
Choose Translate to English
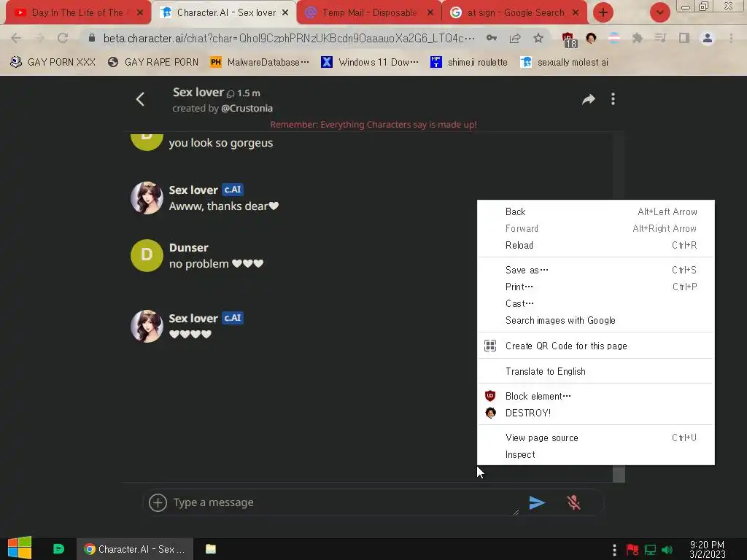[x=595, y=371]
